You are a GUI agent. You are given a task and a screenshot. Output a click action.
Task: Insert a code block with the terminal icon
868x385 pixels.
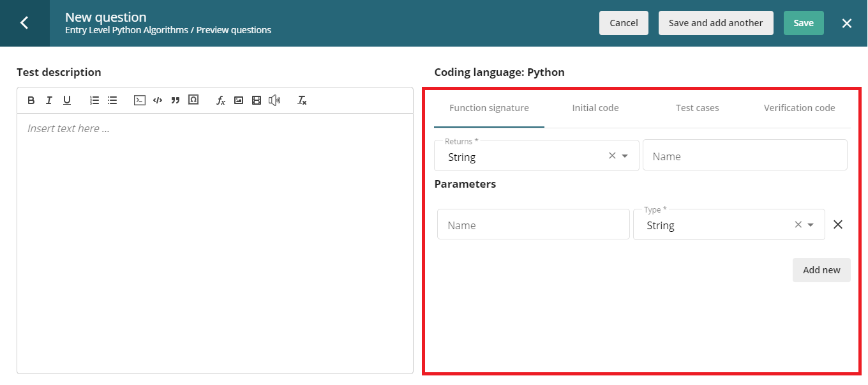point(139,100)
